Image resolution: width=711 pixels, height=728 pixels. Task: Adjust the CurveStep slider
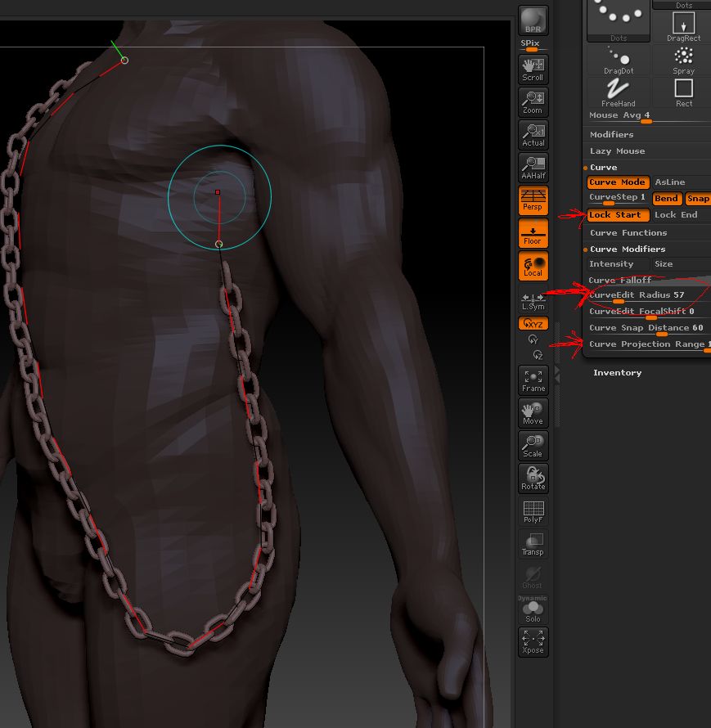pos(618,199)
